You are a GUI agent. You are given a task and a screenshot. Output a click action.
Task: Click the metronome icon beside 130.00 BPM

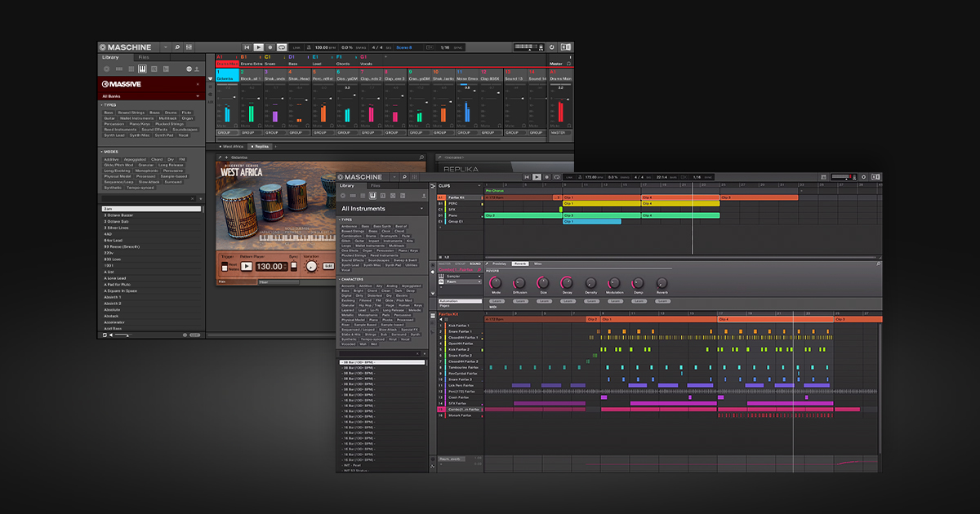[308, 47]
